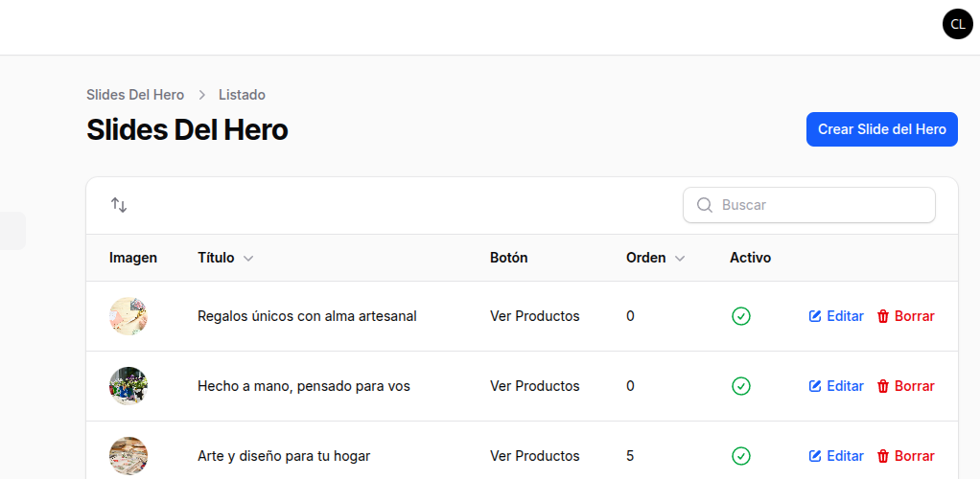Open Slides Del Hero breadcrumb link

[135, 95]
